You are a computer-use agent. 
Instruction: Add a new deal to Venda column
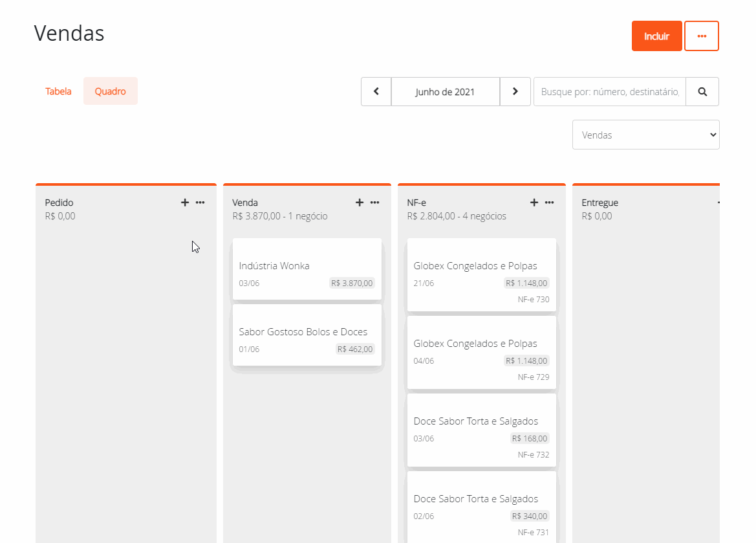coord(360,203)
